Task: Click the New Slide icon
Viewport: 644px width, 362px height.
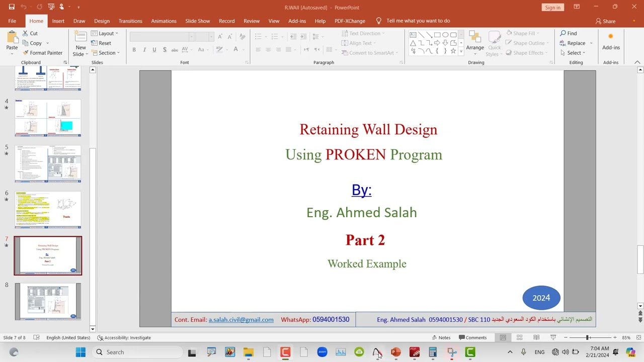Action: (x=80, y=37)
